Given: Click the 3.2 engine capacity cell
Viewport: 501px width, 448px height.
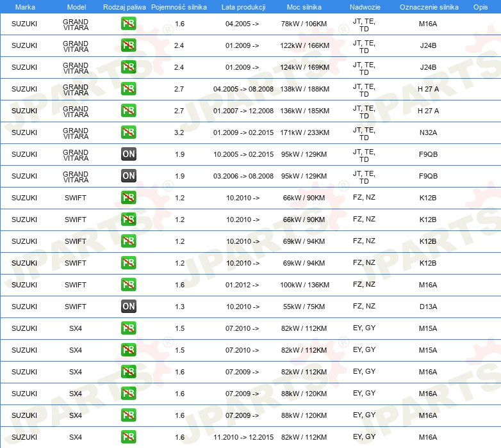Looking at the screenshot, I should click(x=179, y=132).
